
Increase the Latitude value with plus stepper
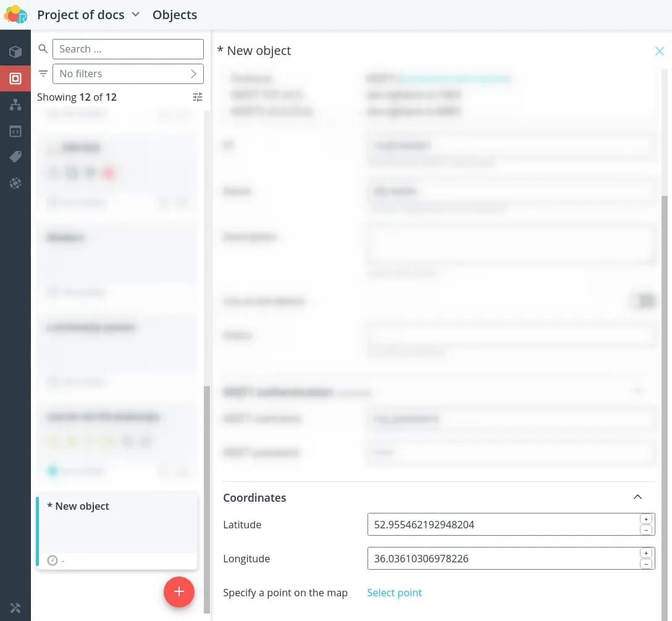pyautogui.click(x=646, y=519)
